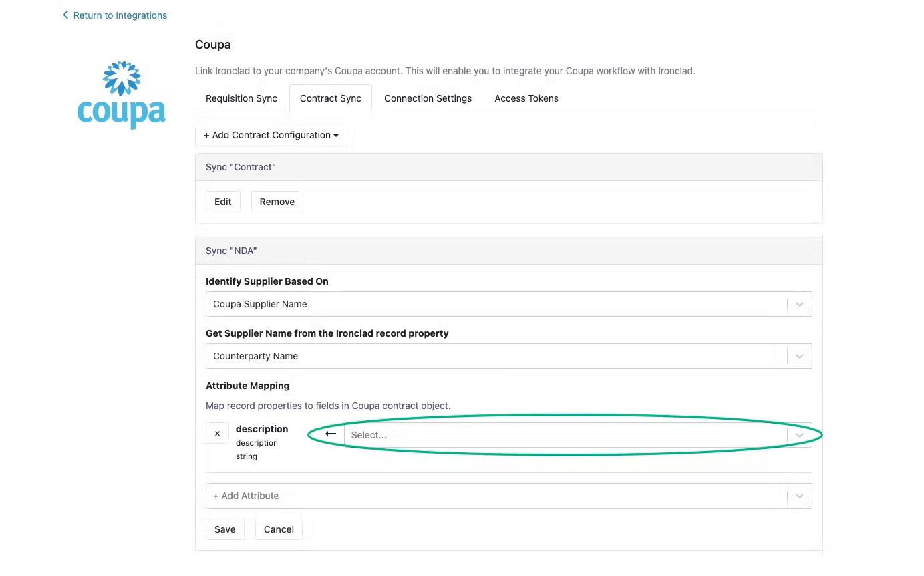Open the Add Contract Configuration dropdown

(x=271, y=135)
